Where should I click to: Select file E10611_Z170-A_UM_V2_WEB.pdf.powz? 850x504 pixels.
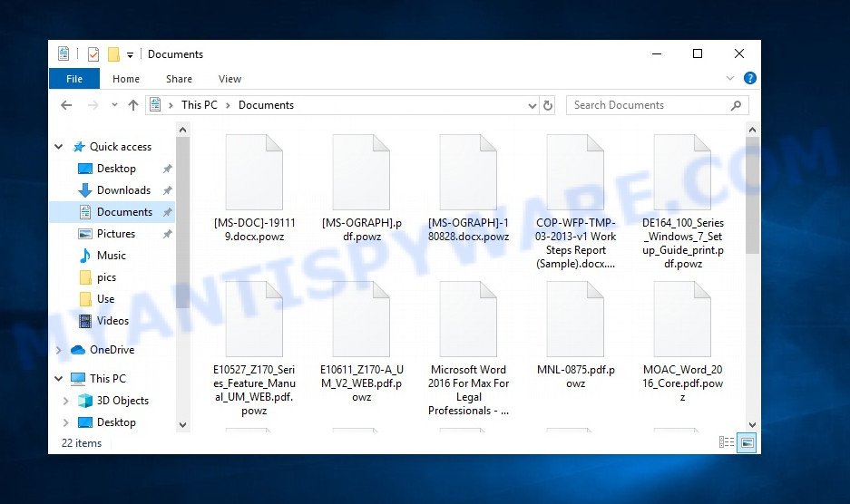point(362,342)
